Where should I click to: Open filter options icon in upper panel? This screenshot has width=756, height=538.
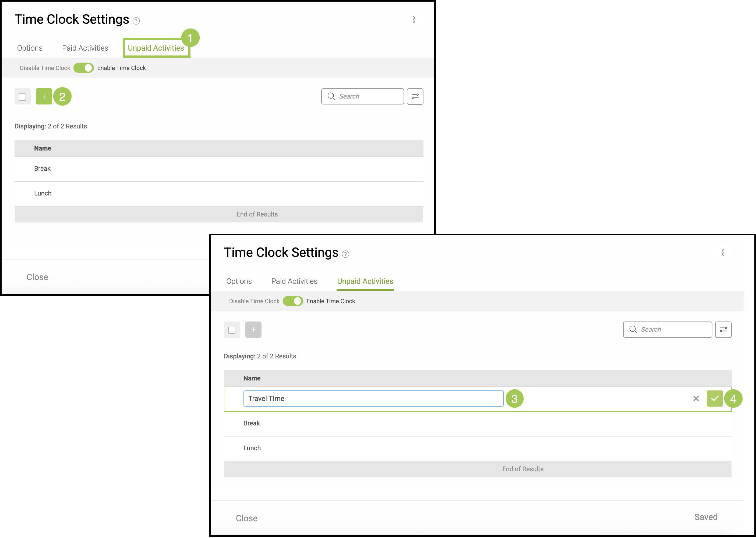click(415, 96)
